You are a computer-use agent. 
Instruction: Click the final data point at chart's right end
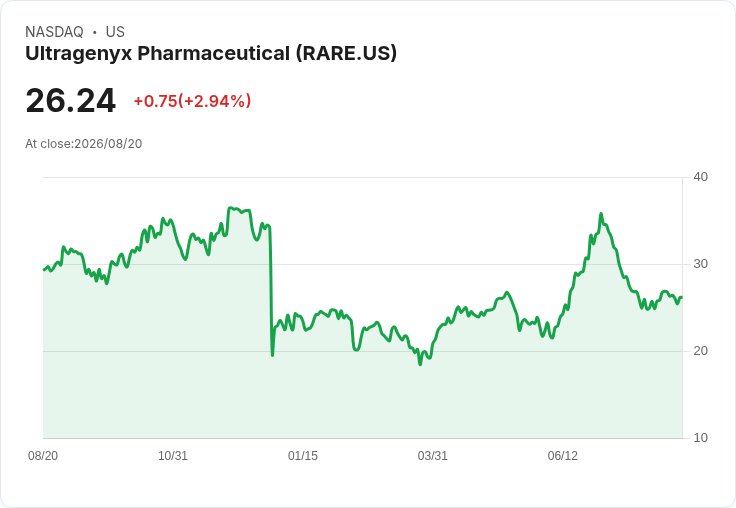[682, 297]
